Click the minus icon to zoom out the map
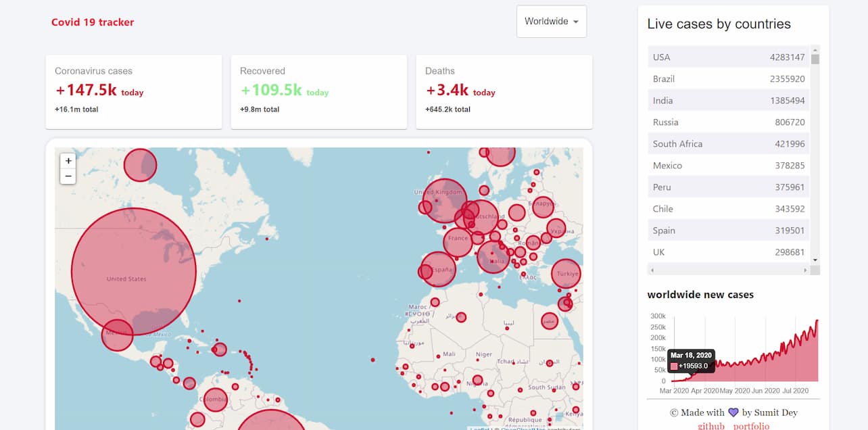The image size is (868, 430). (68, 176)
